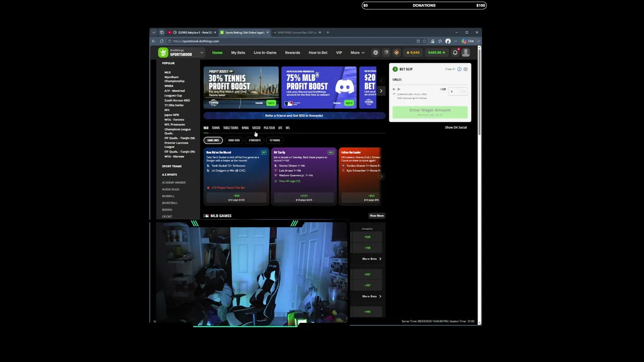Open TT Elite Series in sidebar
The width and height of the screenshot is (644, 362).
tap(174, 105)
